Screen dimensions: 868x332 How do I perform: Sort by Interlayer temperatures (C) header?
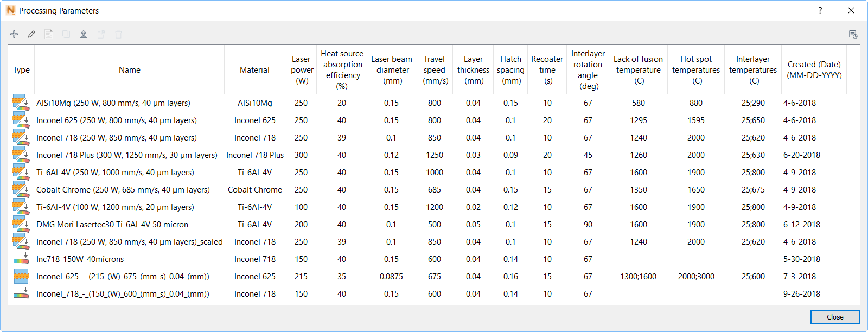tap(753, 70)
